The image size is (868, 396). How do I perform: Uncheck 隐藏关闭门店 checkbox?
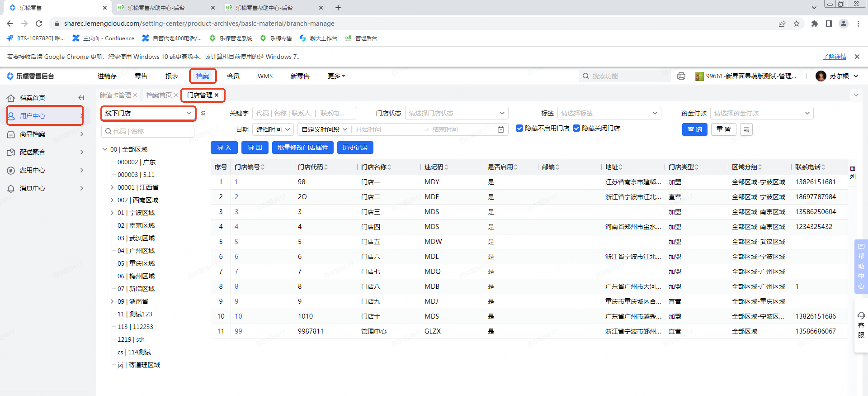[576, 129]
